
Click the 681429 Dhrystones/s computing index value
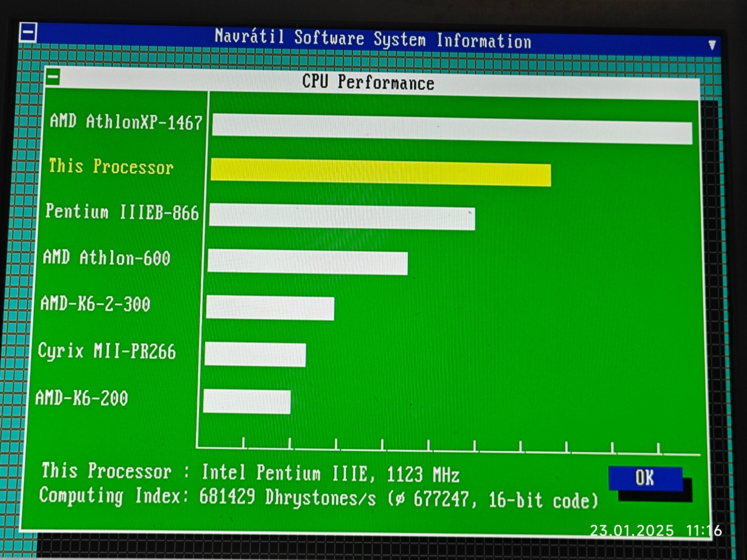[x=288, y=497]
